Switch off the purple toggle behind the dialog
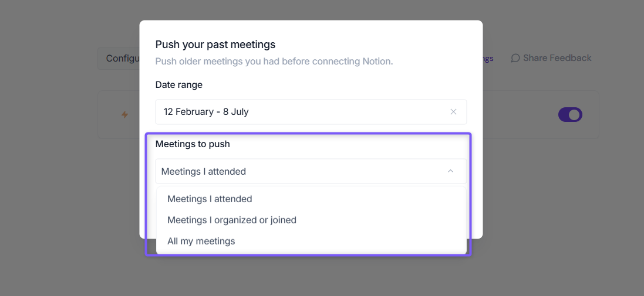The width and height of the screenshot is (644, 296). click(x=570, y=115)
